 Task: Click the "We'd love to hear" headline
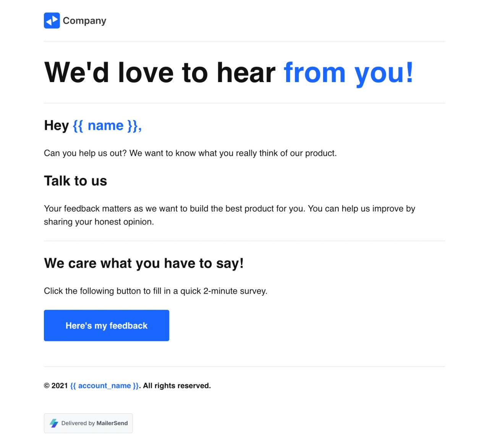tap(160, 73)
